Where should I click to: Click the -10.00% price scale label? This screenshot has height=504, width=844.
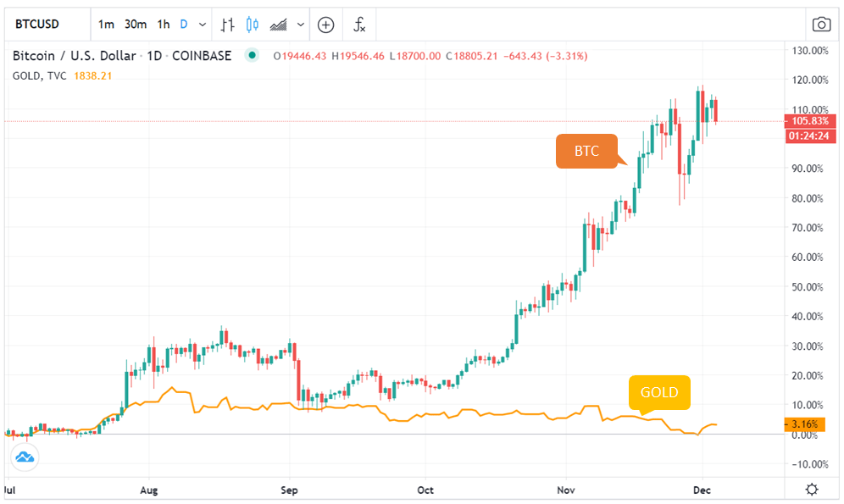(x=810, y=464)
